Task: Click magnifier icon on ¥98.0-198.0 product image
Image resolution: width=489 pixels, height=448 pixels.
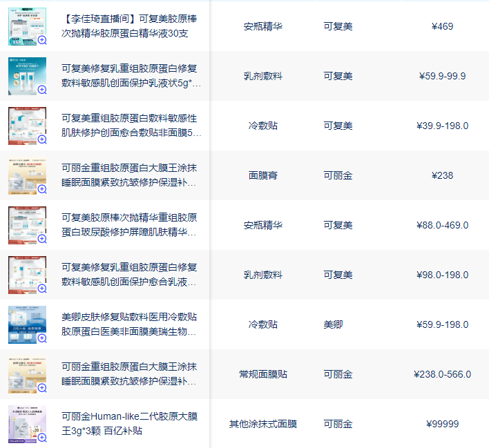Action: [42, 289]
